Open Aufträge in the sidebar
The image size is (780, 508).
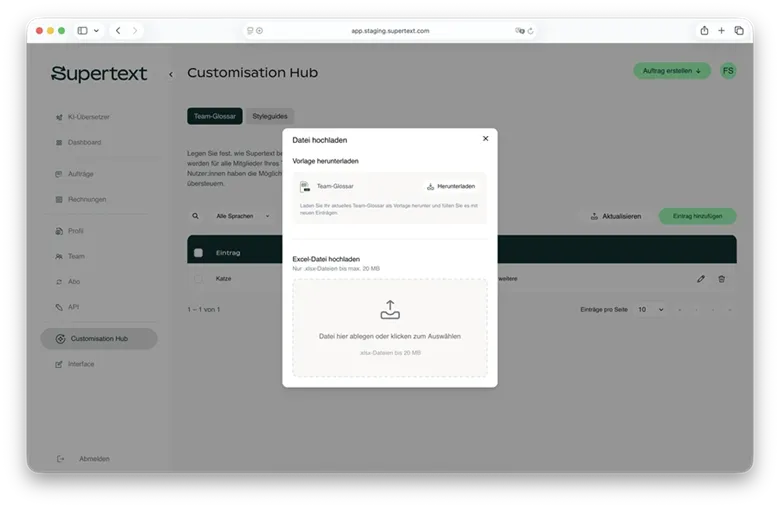pos(75,174)
